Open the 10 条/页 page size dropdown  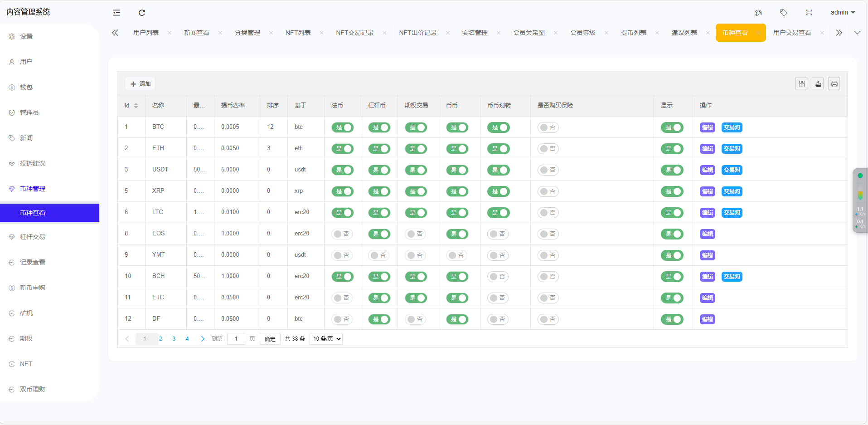[x=326, y=339]
